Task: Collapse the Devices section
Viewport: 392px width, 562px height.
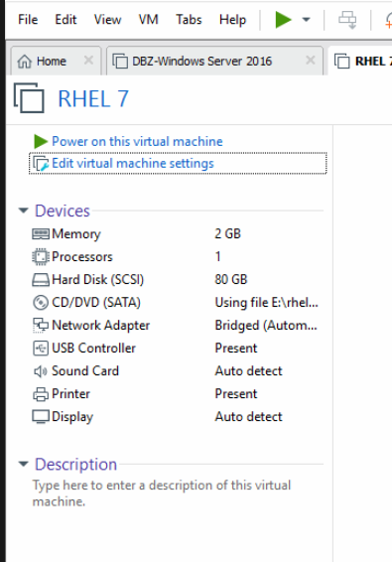Action: [23, 211]
